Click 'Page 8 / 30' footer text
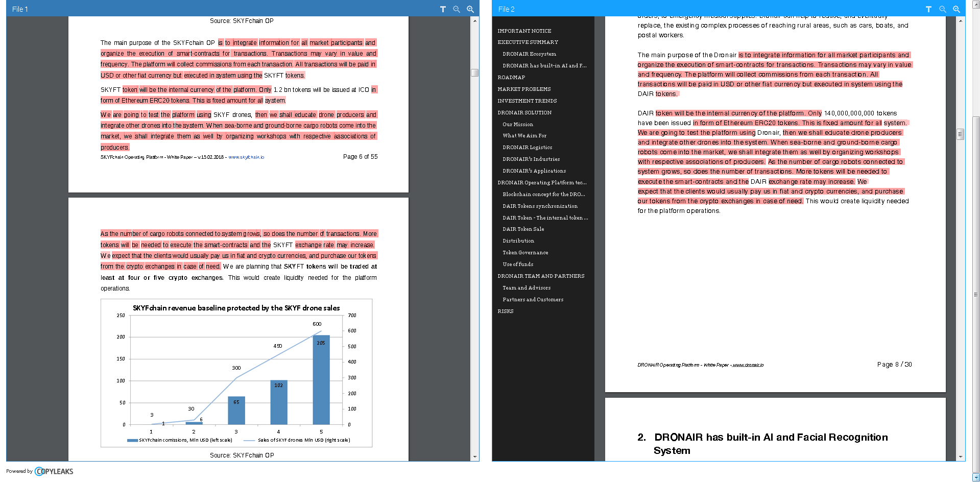980x482 pixels. 895,365
